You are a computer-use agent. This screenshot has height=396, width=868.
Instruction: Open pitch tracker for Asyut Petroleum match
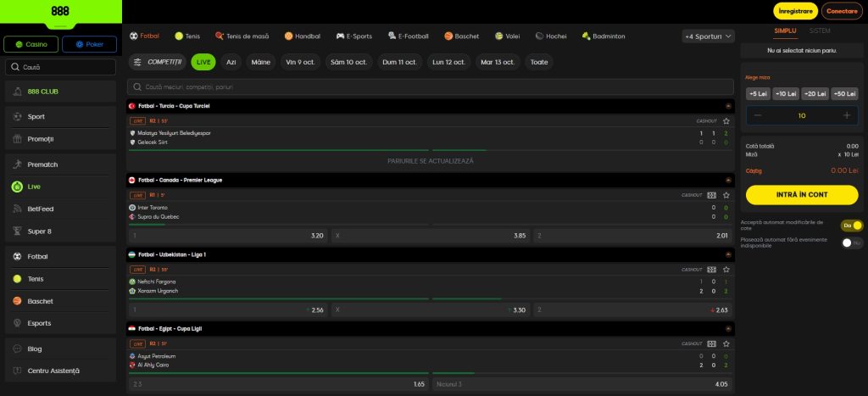pyautogui.click(x=711, y=343)
